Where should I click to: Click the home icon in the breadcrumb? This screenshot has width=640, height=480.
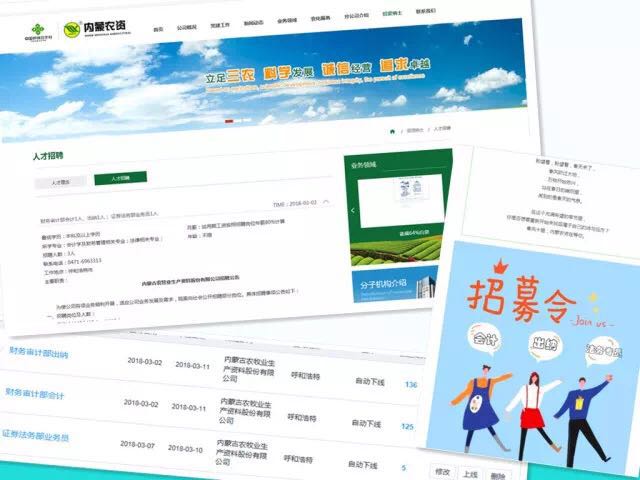pos(392,131)
